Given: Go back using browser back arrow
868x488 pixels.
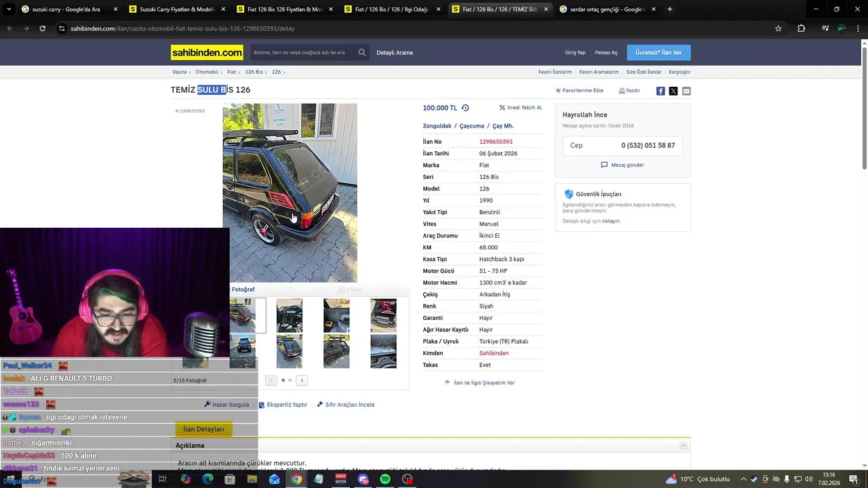Looking at the screenshot, I should click(x=9, y=28).
